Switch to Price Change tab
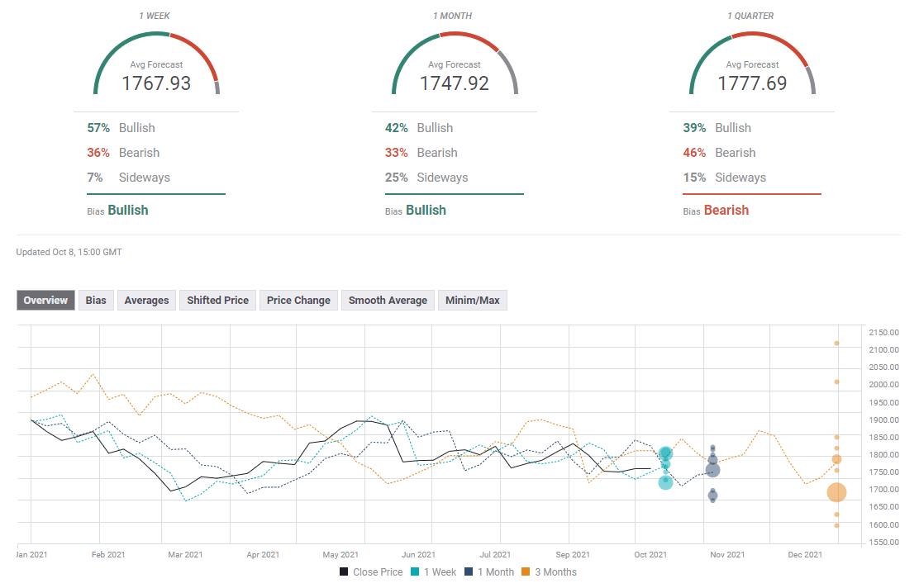The height and width of the screenshot is (588, 919). pyautogui.click(x=298, y=301)
